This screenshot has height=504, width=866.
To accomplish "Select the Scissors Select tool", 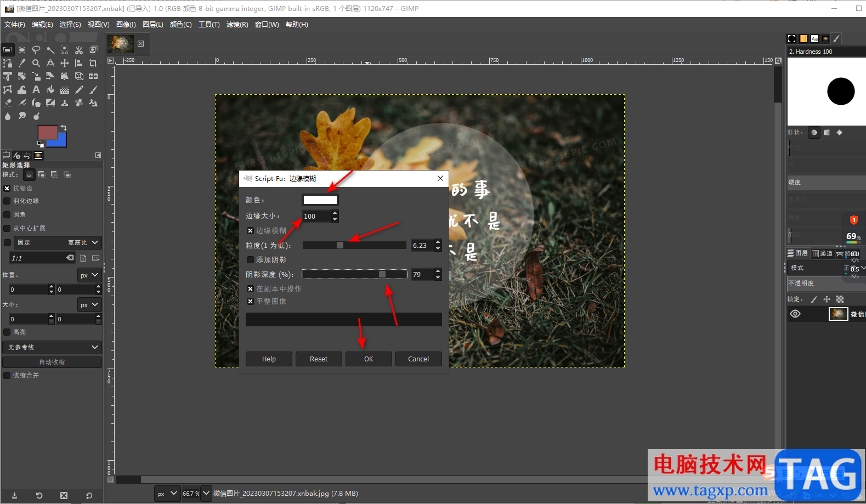I will click(x=79, y=50).
